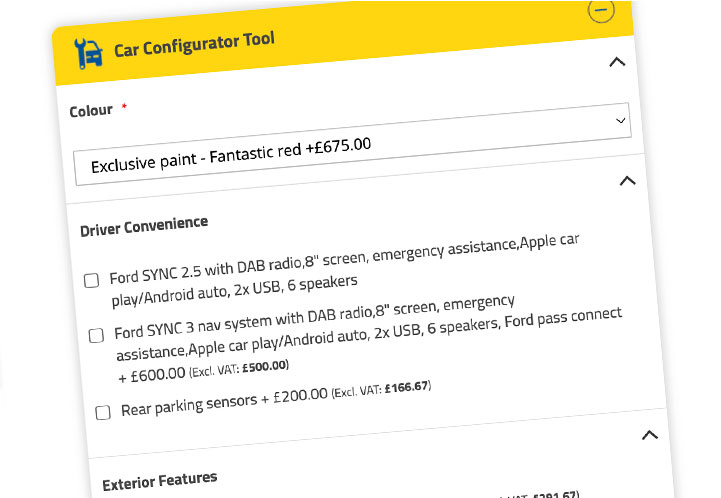Screen dimensions: 721x498
Task: Click the minus circle icon above header
Action: click(x=600, y=11)
